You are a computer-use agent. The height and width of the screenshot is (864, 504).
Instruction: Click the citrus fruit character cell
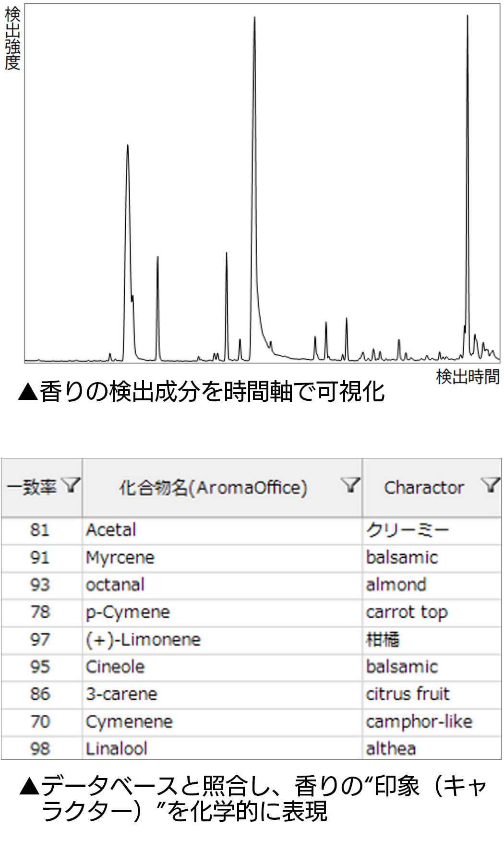(408, 694)
